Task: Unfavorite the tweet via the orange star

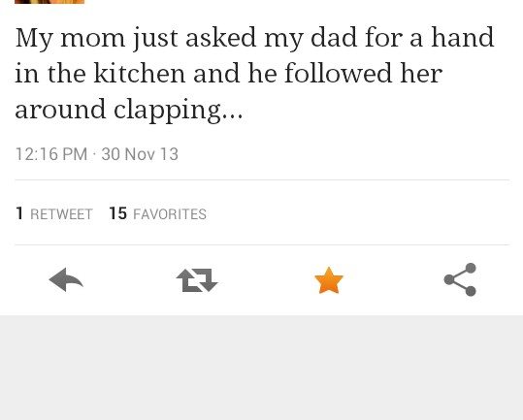Action: [329, 280]
